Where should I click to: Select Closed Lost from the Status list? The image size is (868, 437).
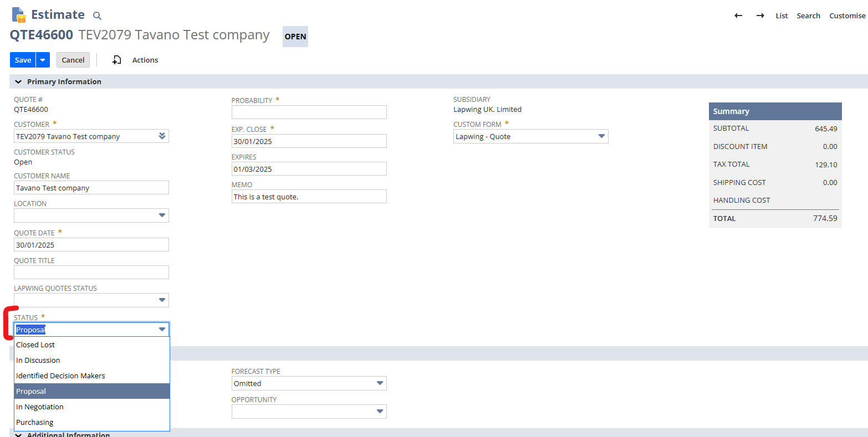[35, 344]
